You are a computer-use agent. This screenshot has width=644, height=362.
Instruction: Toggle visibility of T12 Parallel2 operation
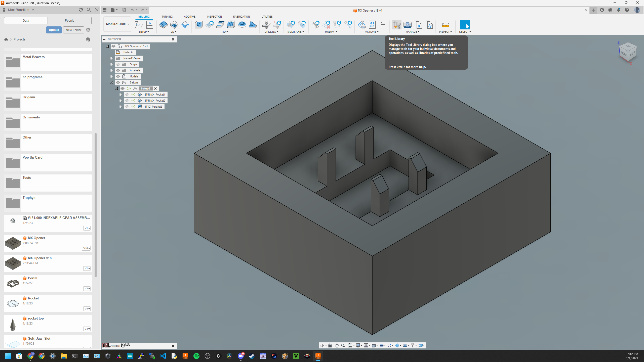[127, 107]
